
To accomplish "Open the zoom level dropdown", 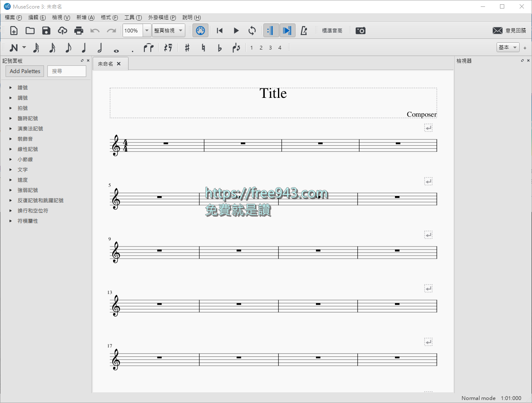I will click(x=147, y=30).
